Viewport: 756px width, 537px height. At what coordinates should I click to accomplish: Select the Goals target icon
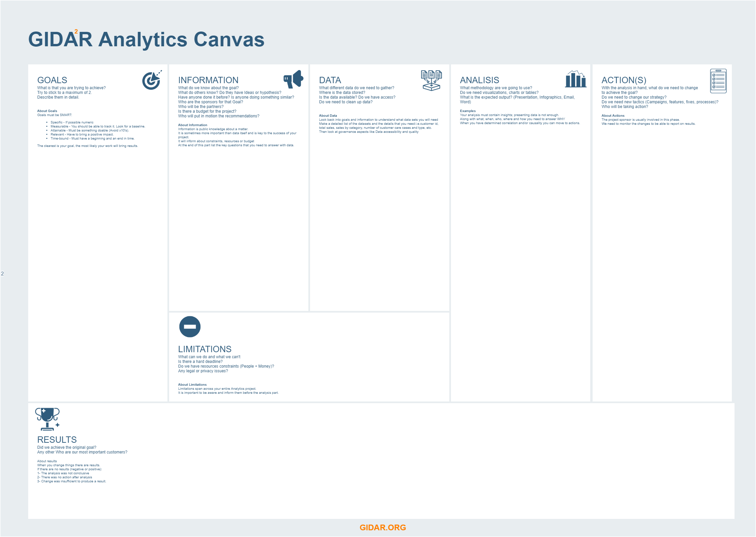coord(152,80)
